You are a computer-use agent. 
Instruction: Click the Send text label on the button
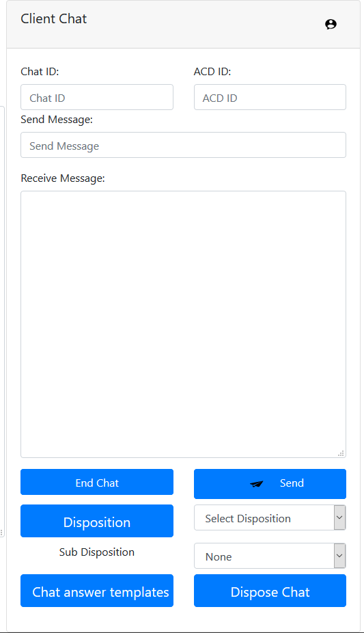click(292, 483)
